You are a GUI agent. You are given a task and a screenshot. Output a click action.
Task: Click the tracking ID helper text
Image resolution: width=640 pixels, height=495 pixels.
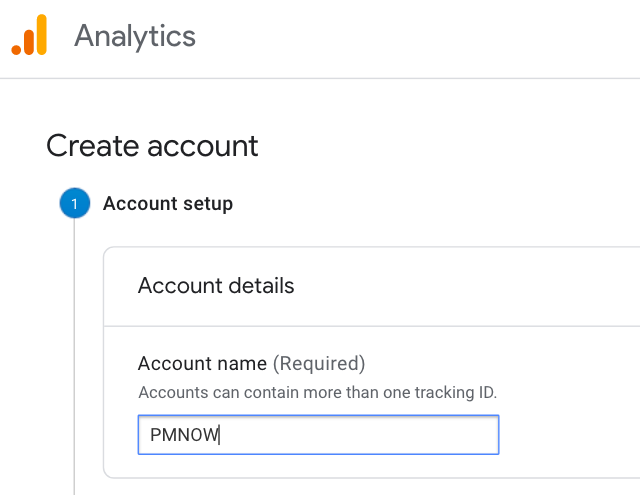[318, 392]
